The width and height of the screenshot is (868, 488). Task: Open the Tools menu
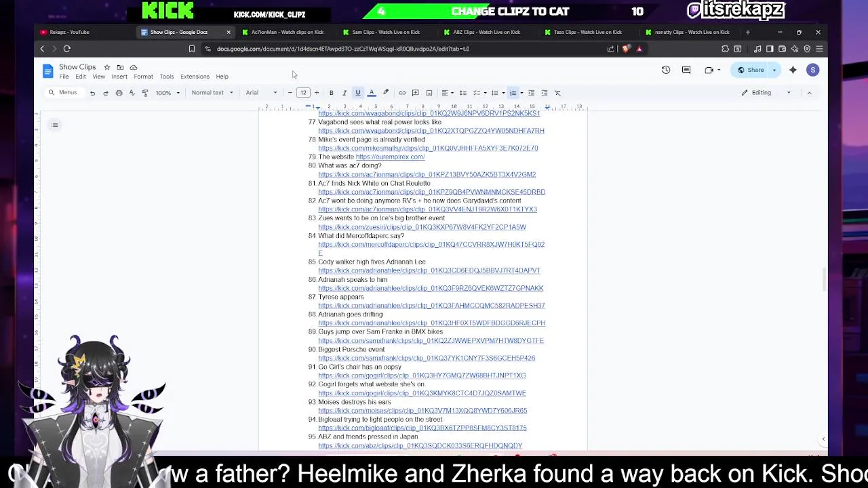[167, 77]
